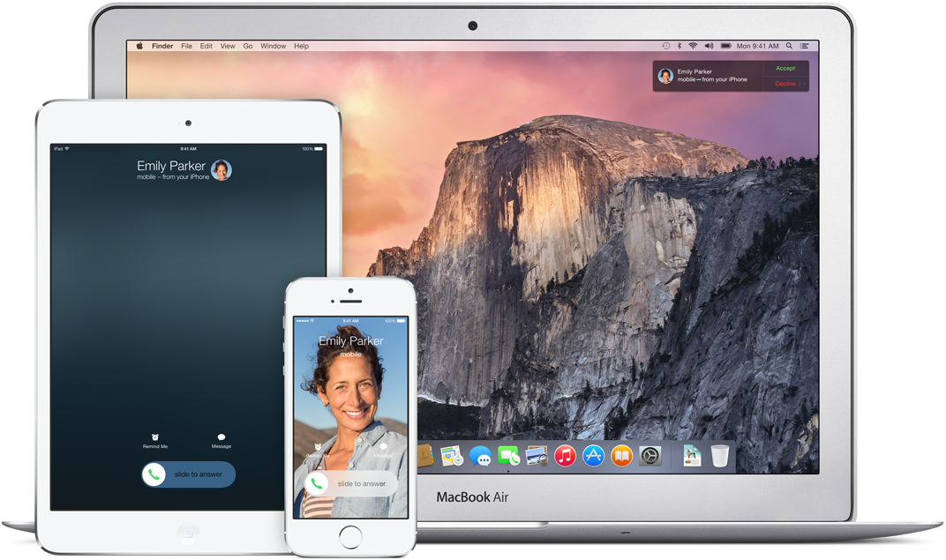The width and height of the screenshot is (946, 560).
Task: Tap the iPhone home button
Action: (350, 536)
